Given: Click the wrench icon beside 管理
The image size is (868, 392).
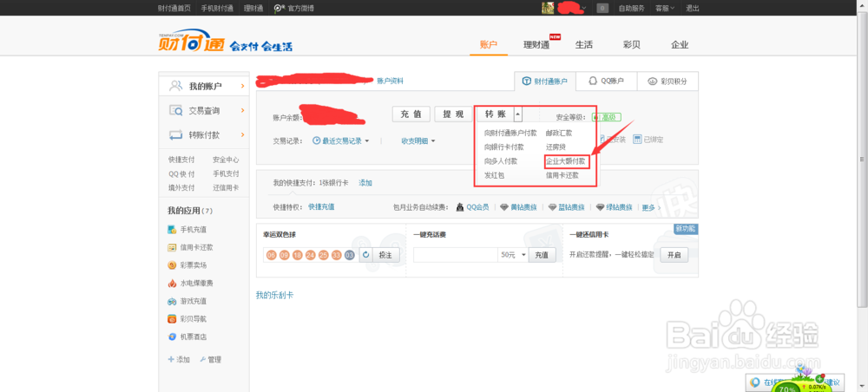Looking at the screenshot, I should pyautogui.click(x=202, y=359).
